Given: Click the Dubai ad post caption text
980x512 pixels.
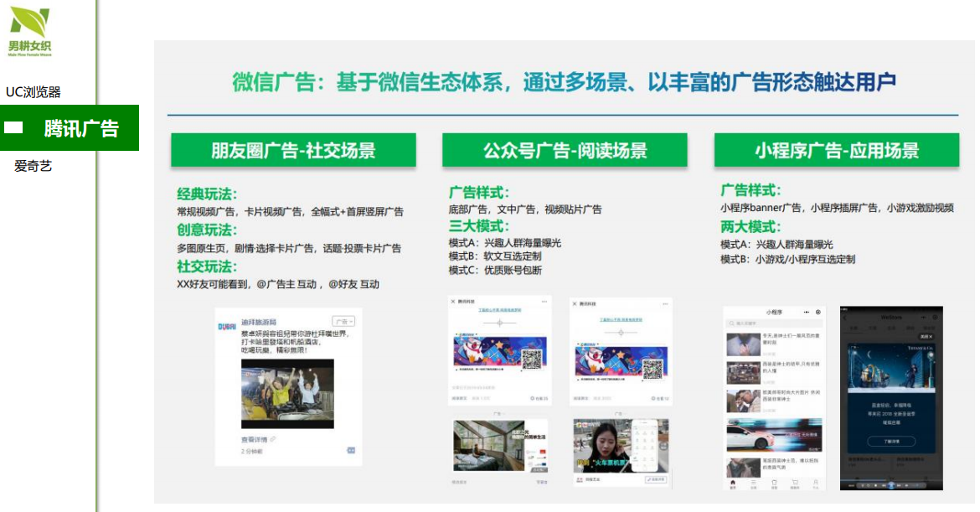Looking at the screenshot, I should (295, 342).
